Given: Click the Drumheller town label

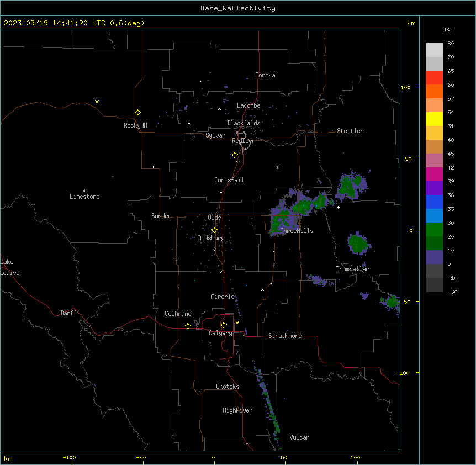Looking at the screenshot, I should (x=352, y=269).
